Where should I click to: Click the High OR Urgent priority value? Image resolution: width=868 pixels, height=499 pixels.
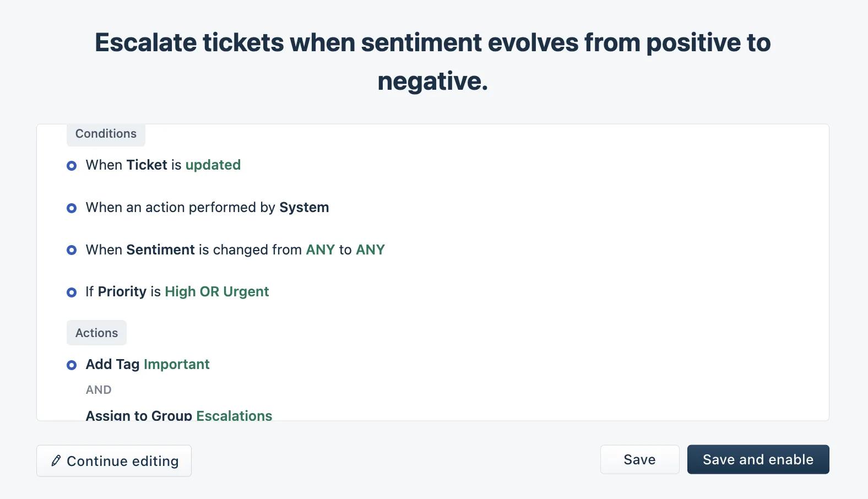[x=217, y=292]
